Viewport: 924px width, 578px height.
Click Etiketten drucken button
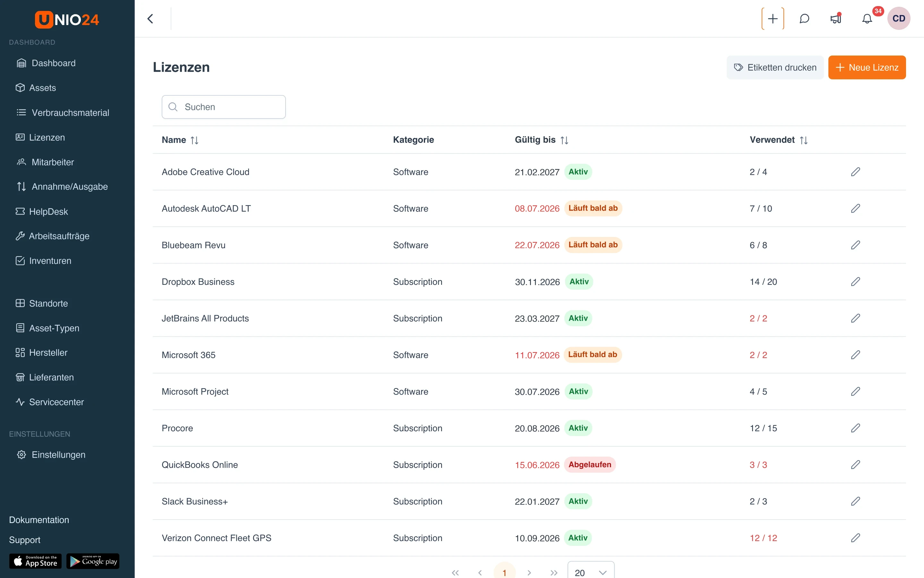[775, 67]
